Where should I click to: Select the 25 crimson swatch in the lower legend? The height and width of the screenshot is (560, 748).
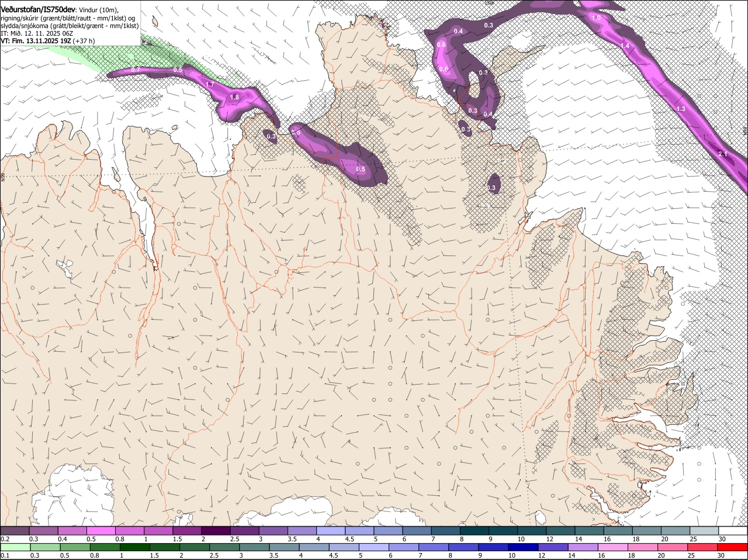[702, 548]
